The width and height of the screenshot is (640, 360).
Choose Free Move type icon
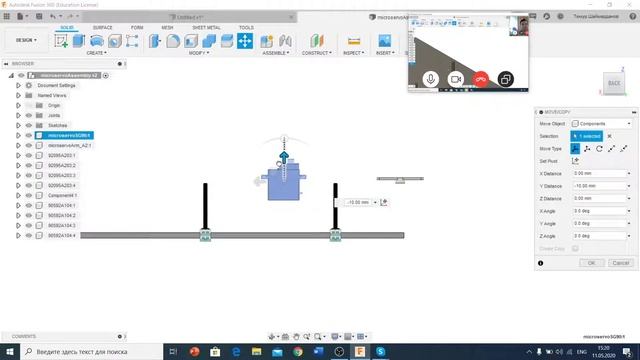tap(575, 149)
